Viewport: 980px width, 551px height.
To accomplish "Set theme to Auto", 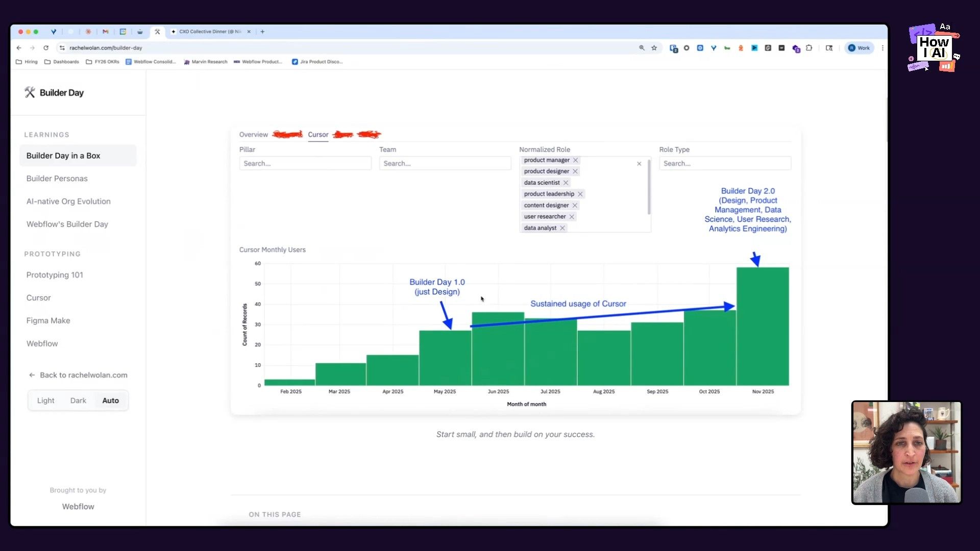I will pyautogui.click(x=110, y=400).
